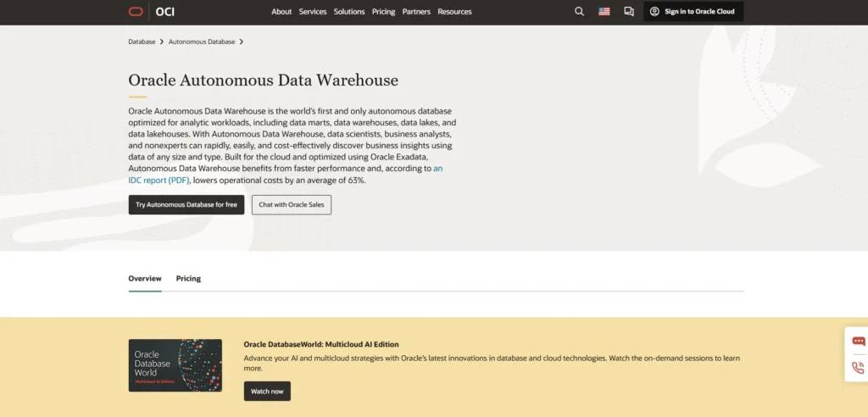Open the search magnifier icon
The width and height of the screenshot is (868, 417).
coord(579,12)
